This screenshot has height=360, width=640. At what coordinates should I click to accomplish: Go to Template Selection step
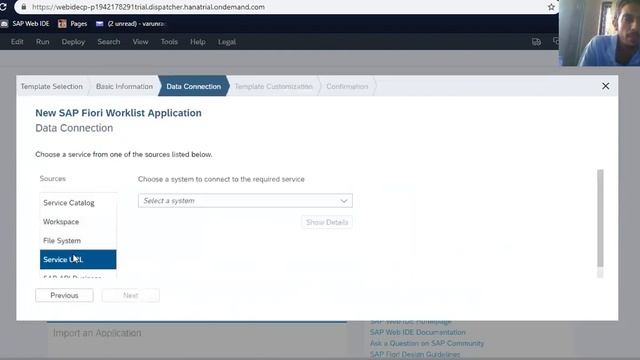pos(51,87)
